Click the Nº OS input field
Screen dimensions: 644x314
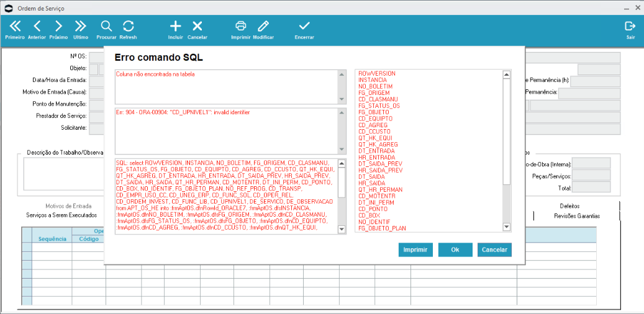coord(96,56)
